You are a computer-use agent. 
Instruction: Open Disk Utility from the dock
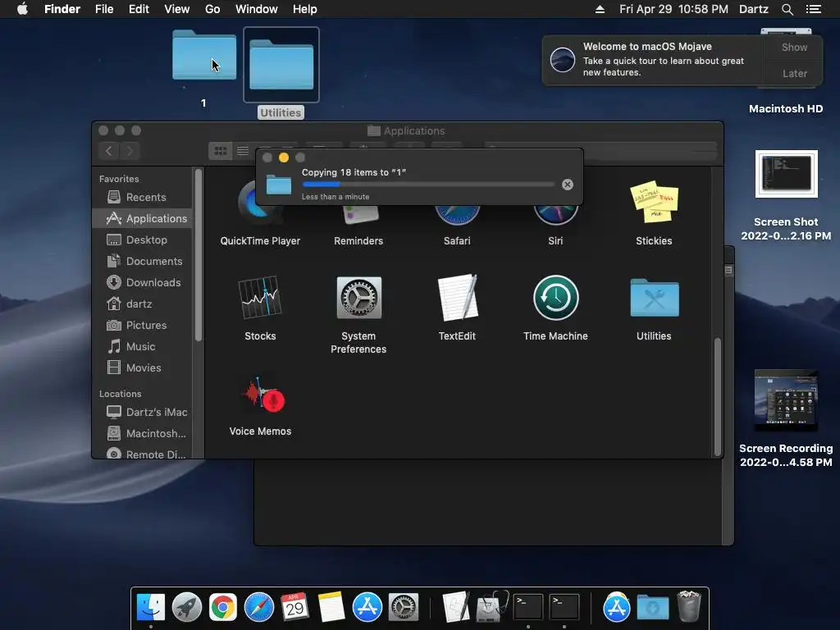tap(491, 607)
